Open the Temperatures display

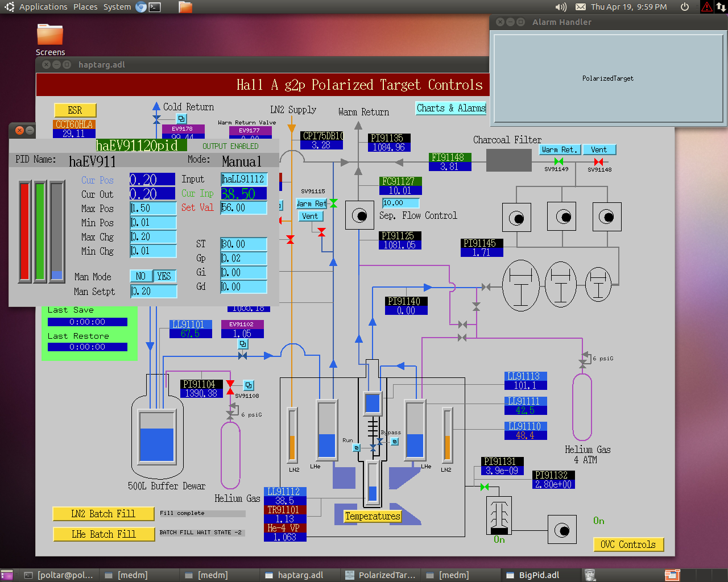point(373,516)
